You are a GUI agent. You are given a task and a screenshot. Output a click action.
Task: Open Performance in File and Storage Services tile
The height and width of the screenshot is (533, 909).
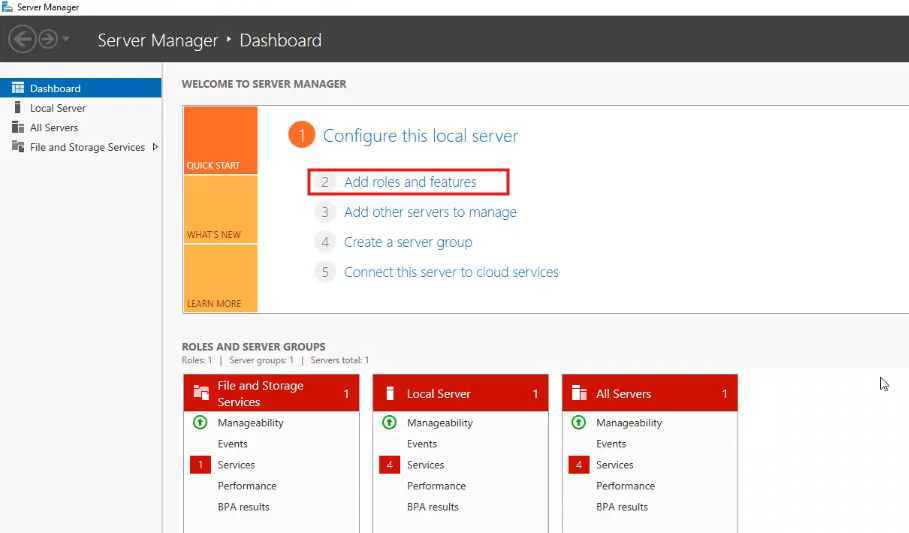coord(247,486)
